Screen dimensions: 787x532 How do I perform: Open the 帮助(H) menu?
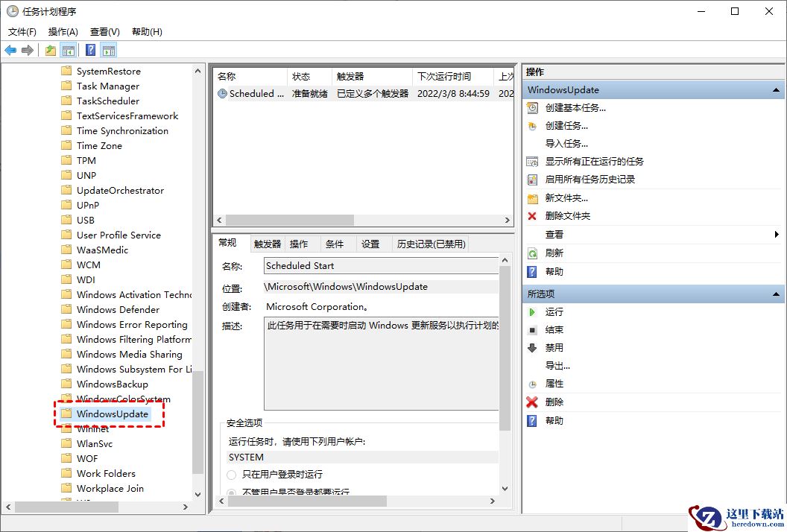(x=147, y=32)
